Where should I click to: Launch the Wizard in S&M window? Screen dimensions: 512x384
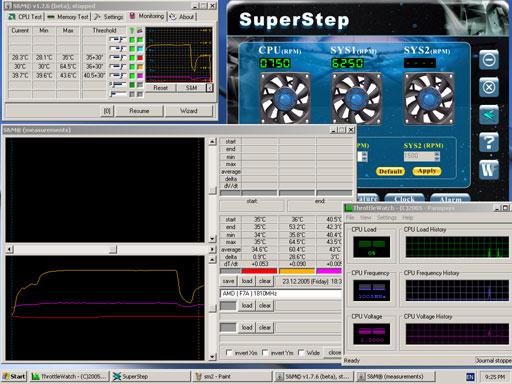point(189,111)
